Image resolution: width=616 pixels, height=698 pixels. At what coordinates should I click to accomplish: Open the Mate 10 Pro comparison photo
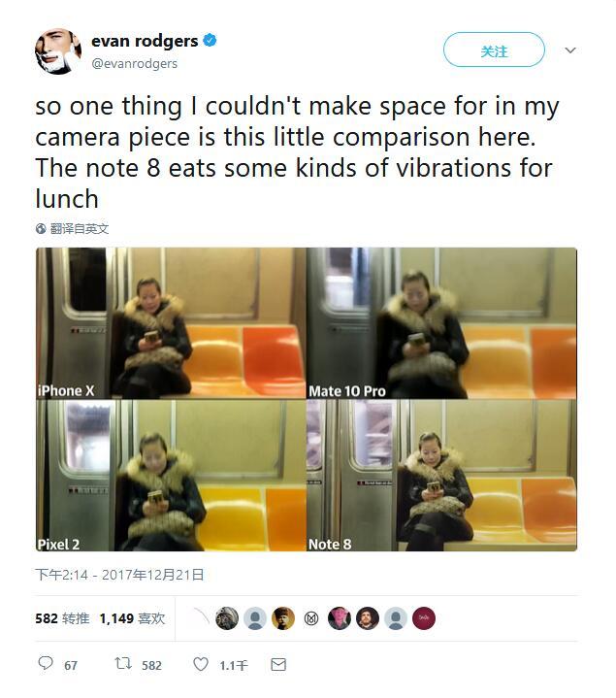(441, 322)
